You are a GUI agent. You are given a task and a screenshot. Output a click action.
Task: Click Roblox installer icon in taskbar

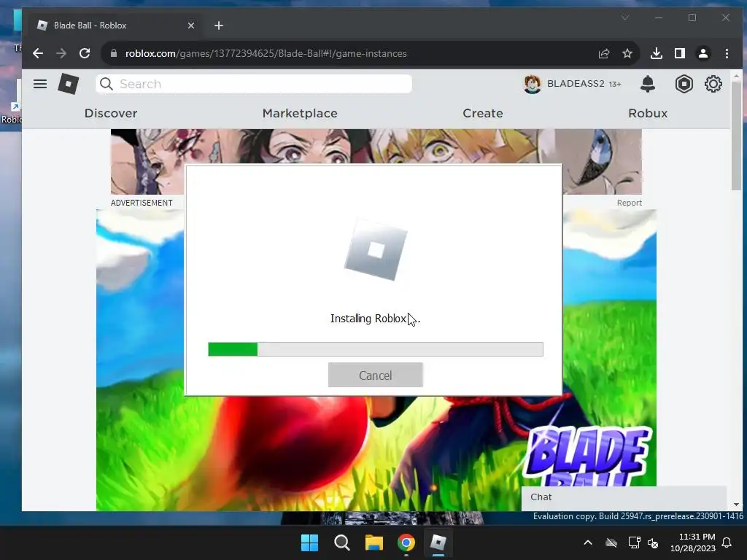(x=438, y=542)
